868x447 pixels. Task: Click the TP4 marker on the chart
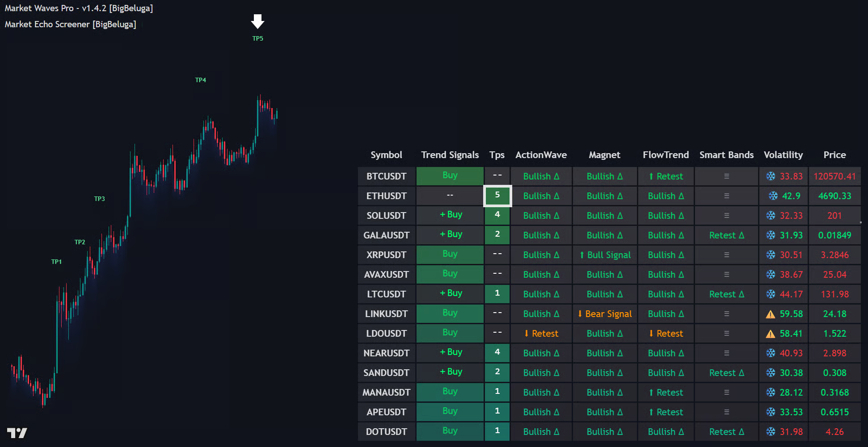point(200,80)
